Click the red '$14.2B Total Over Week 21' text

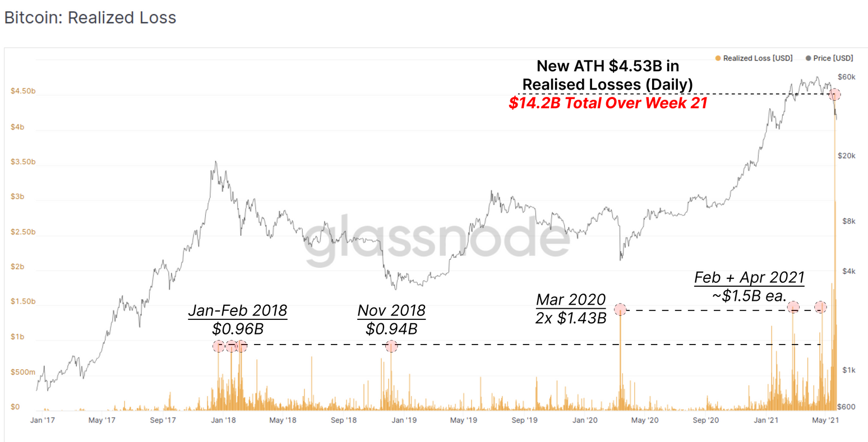tap(608, 103)
